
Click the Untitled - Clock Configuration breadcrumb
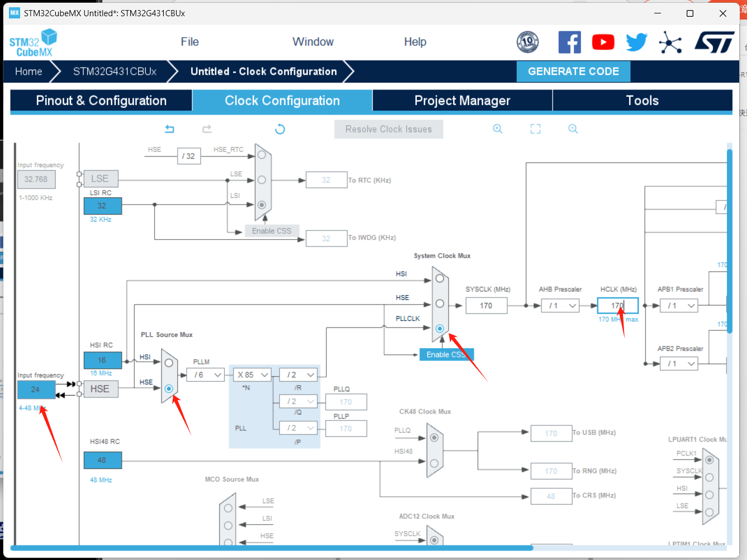[264, 72]
